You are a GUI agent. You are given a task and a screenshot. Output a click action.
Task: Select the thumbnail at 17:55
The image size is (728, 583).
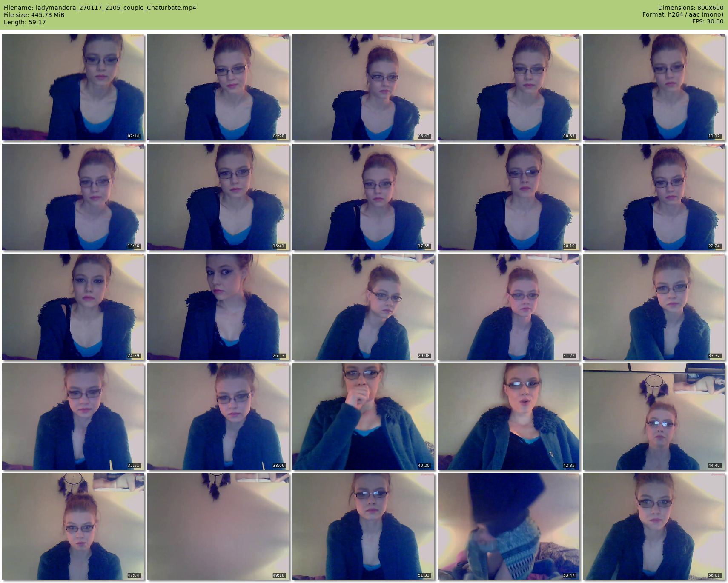point(364,197)
